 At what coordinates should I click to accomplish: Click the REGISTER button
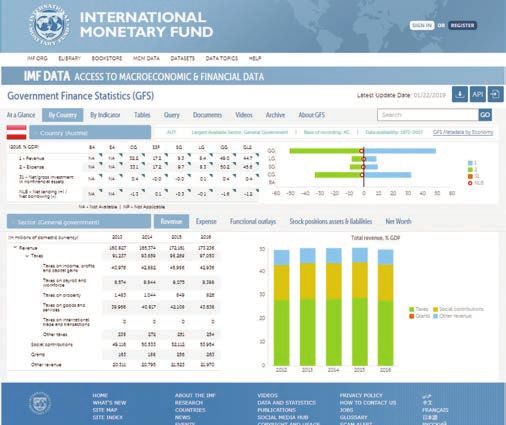coord(462,25)
